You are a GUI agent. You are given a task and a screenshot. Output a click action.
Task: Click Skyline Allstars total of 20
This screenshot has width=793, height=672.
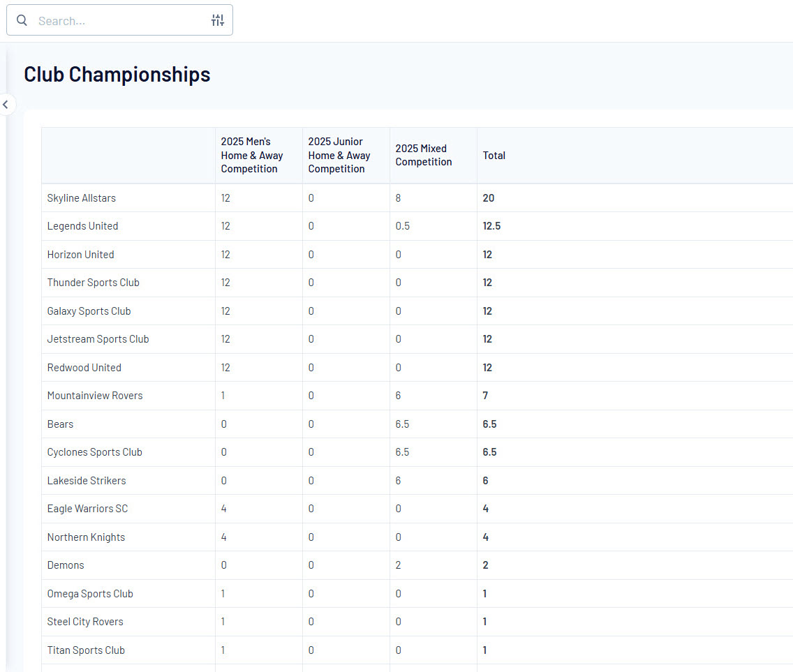(489, 198)
